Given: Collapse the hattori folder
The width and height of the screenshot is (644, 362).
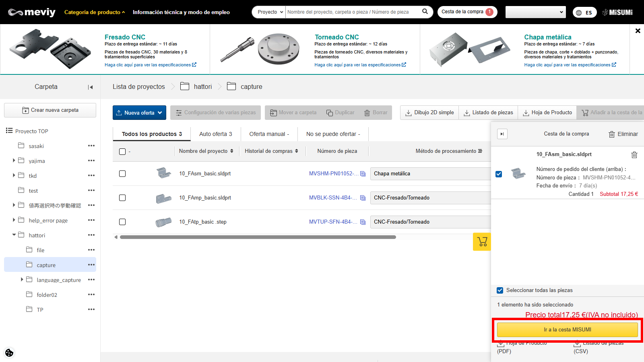Looking at the screenshot, I should click(14, 235).
